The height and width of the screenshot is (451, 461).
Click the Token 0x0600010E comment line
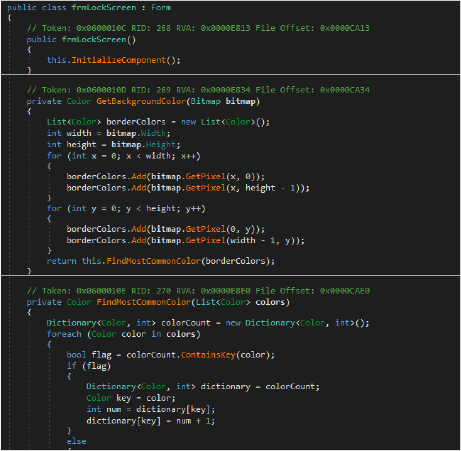[x=198, y=291]
